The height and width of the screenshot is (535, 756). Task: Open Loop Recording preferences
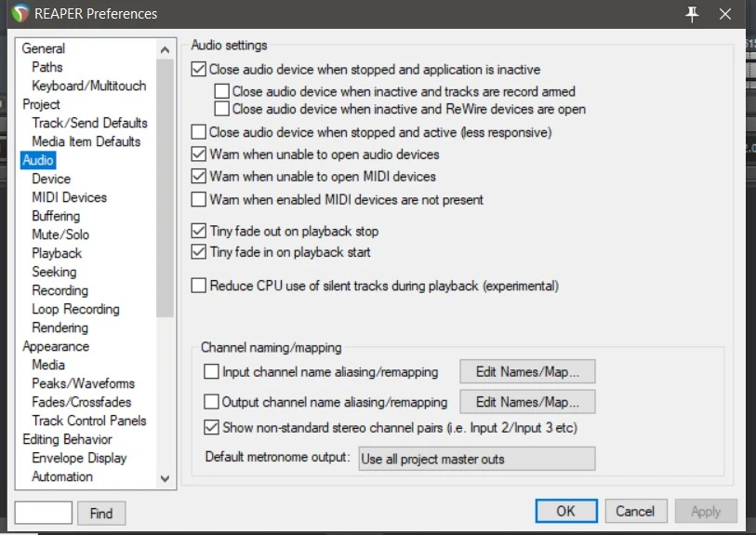(75, 309)
